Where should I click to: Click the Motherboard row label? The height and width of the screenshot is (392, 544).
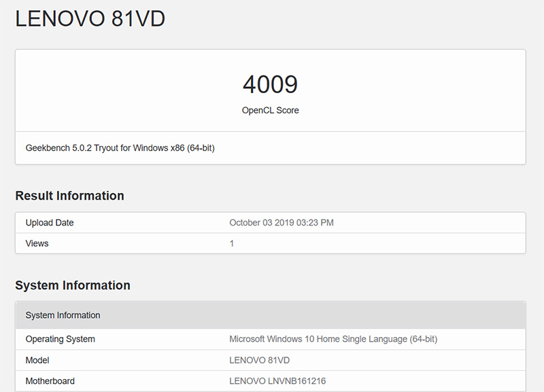pyautogui.click(x=50, y=381)
